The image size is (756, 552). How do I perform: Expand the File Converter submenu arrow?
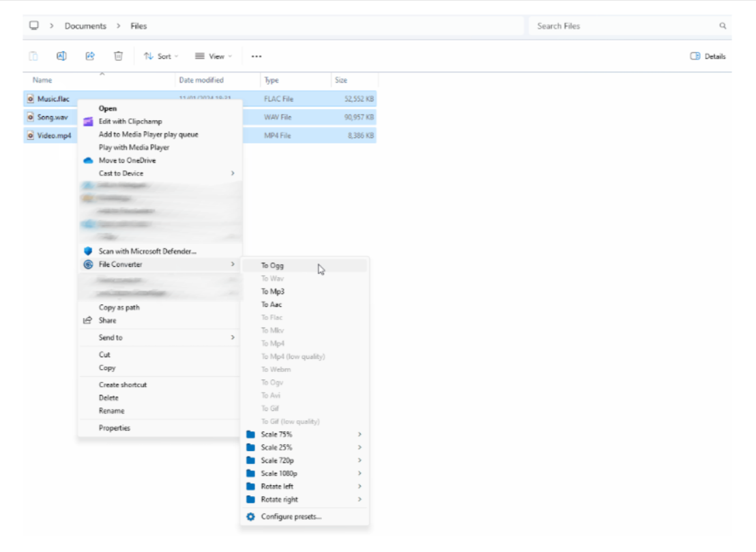233,264
